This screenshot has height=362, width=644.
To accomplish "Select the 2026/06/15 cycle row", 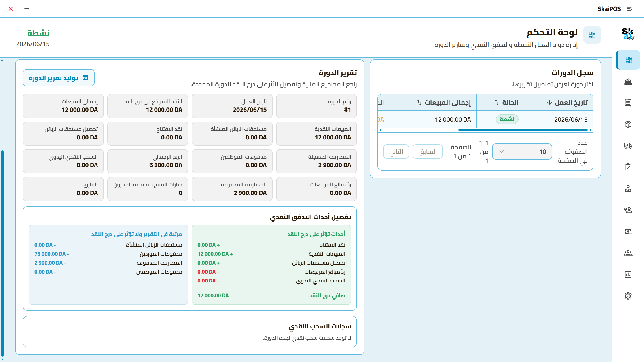I will pyautogui.click(x=485, y=119).
